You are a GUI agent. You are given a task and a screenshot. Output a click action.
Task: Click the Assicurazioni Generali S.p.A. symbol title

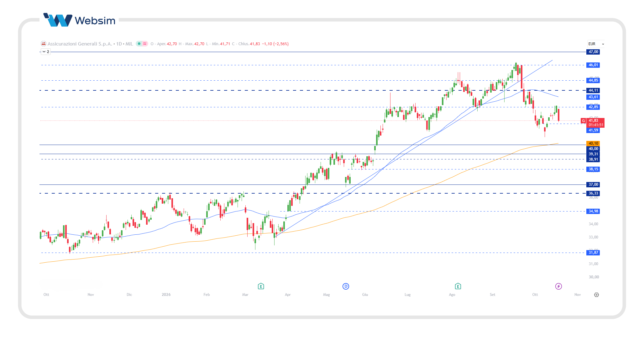[x=80, y=44]
